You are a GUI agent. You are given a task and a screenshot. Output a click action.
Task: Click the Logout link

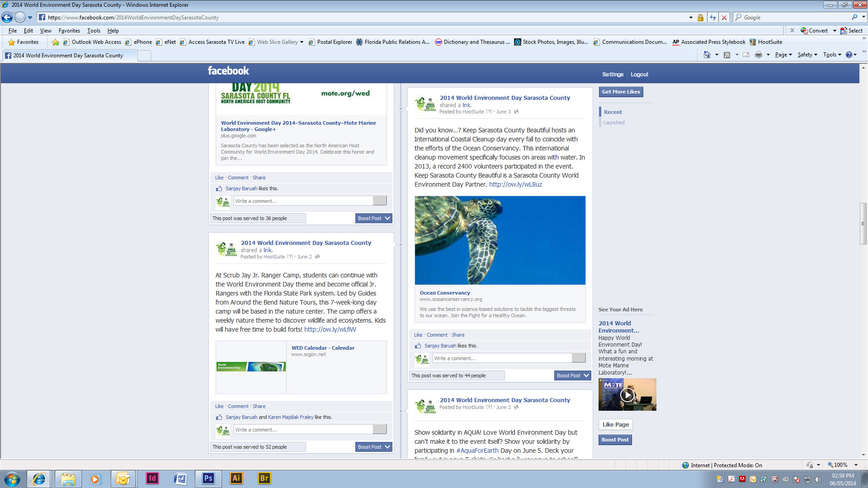coord(639,75)
